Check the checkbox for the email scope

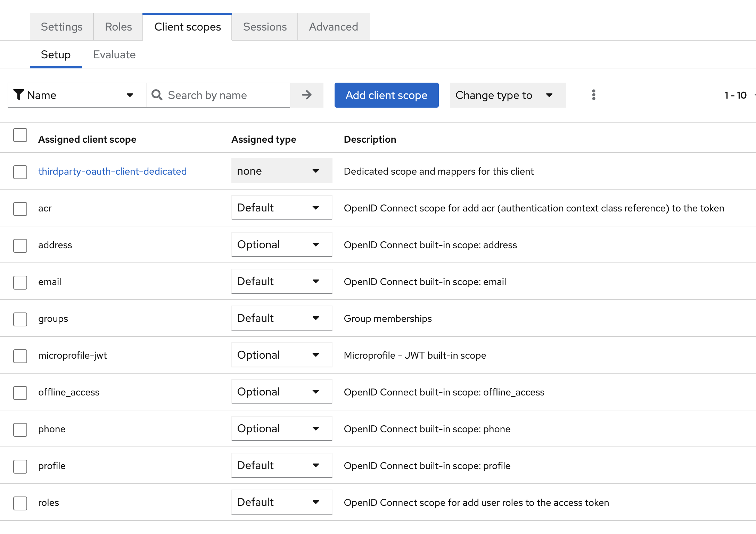pyautogui.click(x=20, y=282)
